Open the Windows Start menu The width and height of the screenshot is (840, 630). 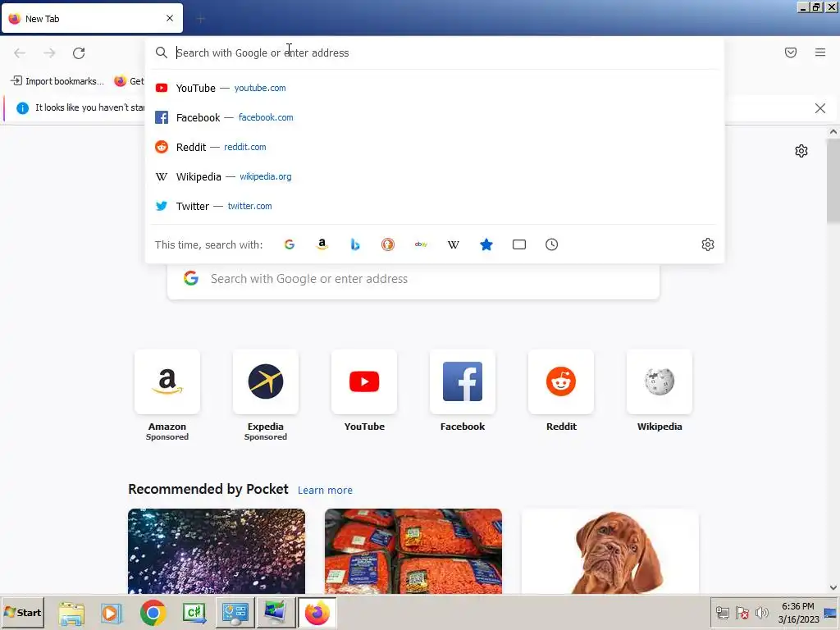tap(22, 612)
